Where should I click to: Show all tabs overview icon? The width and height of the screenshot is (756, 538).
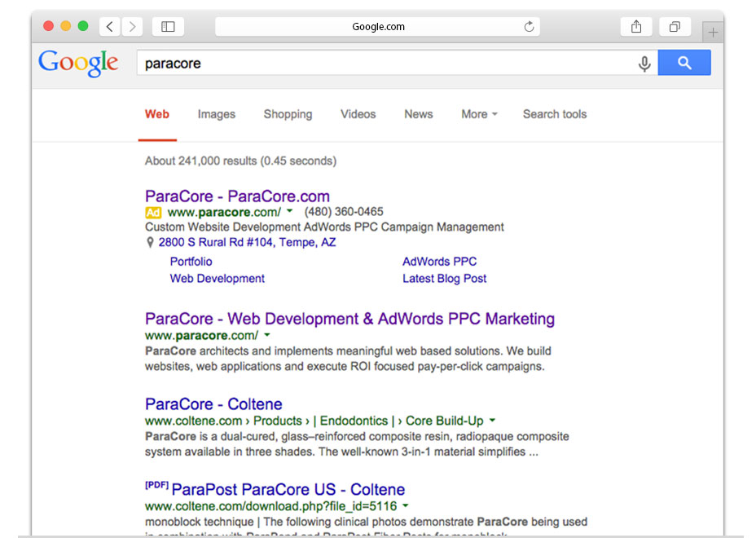tap(675, 27)
